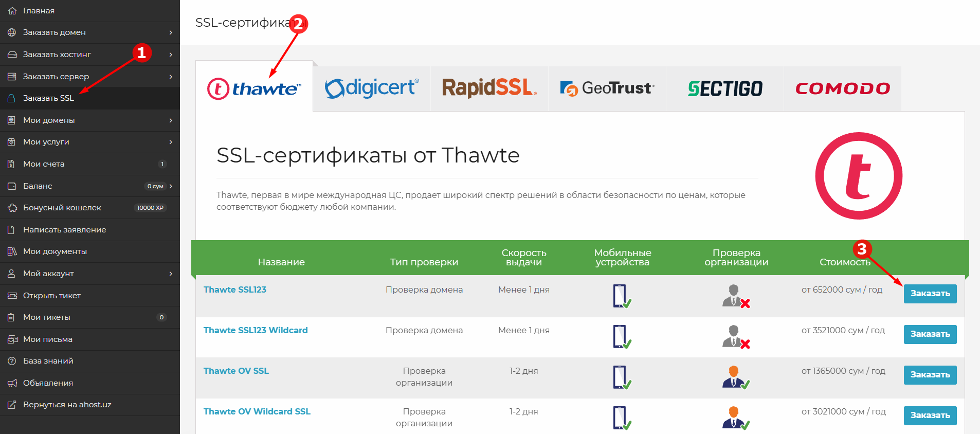
Task: Click the external link icon for Вернуться на ahost.uz
Action: click(x=12, y=405)
